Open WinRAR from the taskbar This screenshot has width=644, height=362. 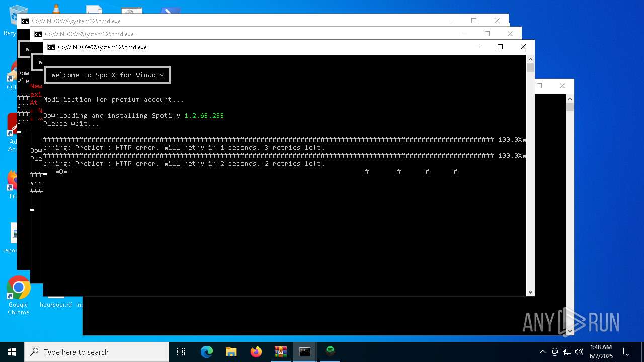click(x=281, y=352)
